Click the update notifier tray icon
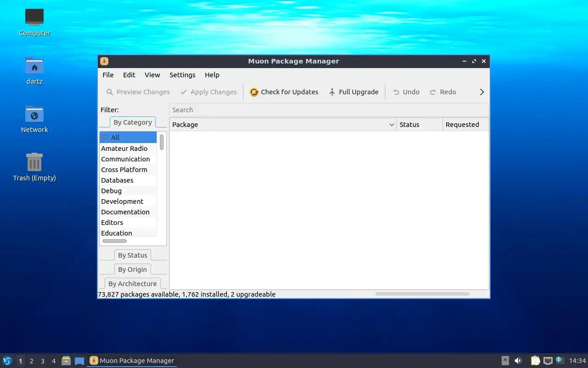The image size is (588, 368). [559, 360]
